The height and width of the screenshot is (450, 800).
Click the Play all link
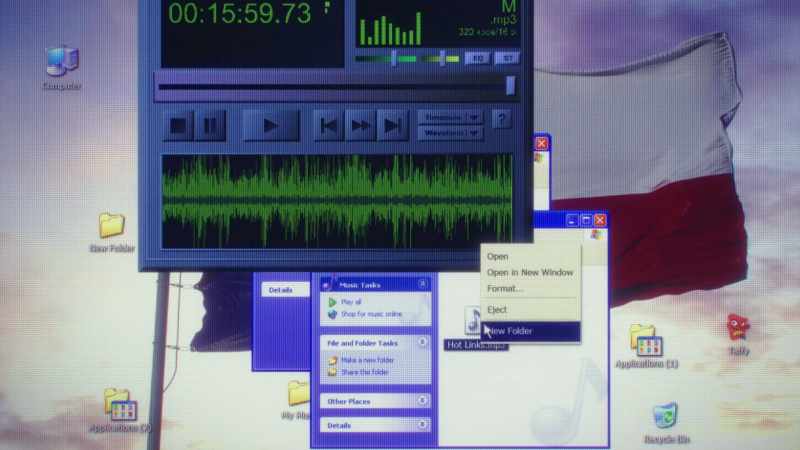pyautogui.click(x=351, y=302)
